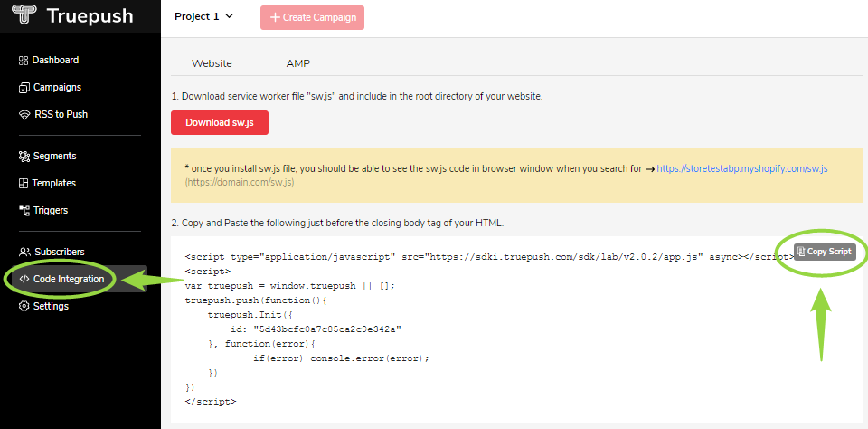This screenshot has height=429, width=868.
Task: Expand the Project 1 dropdown
Action: click(x=204, y=16)
